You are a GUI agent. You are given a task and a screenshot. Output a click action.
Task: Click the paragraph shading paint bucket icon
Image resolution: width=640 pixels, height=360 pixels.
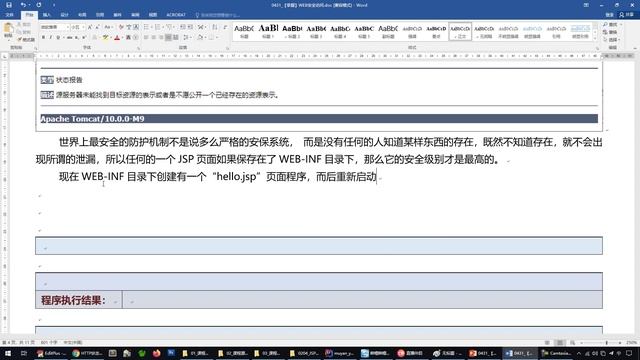pos(200,38)
